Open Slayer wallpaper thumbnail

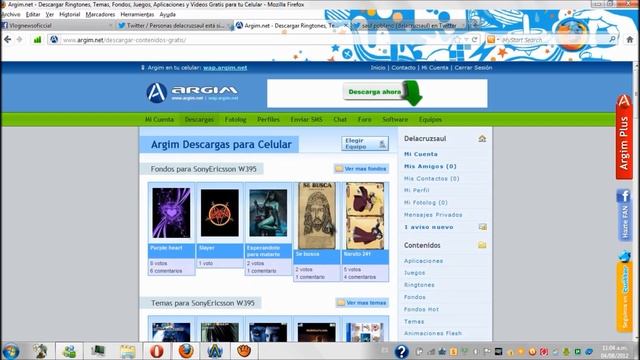220,213
